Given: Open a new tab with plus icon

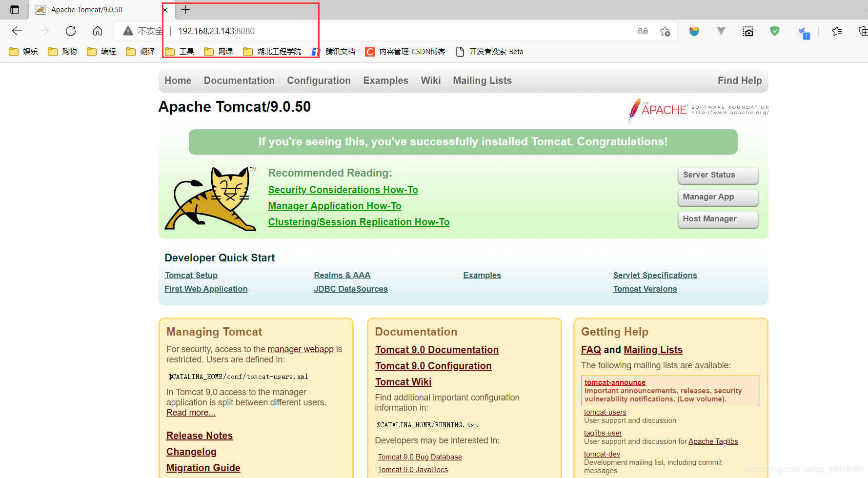Looking at the screenshot, I should pos(186,9).
